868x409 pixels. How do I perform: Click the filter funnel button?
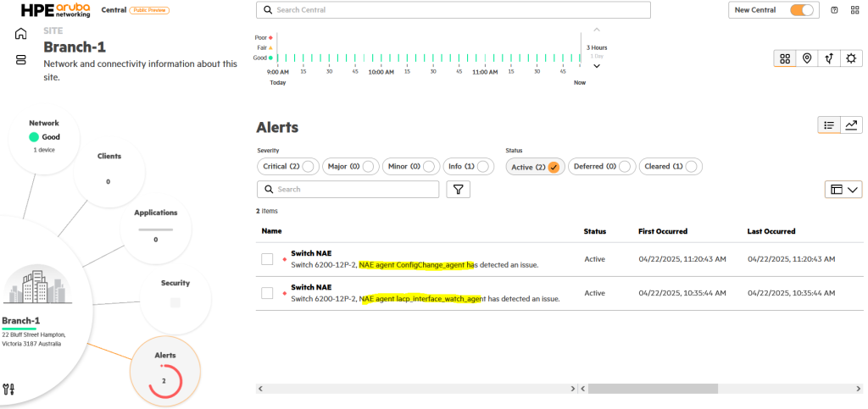(x=458, y=189)
